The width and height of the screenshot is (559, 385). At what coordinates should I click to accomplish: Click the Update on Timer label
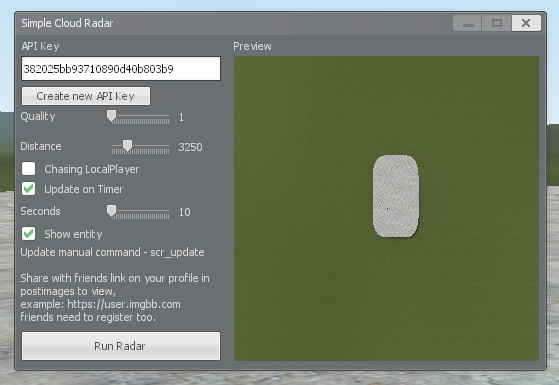(84, 189)
